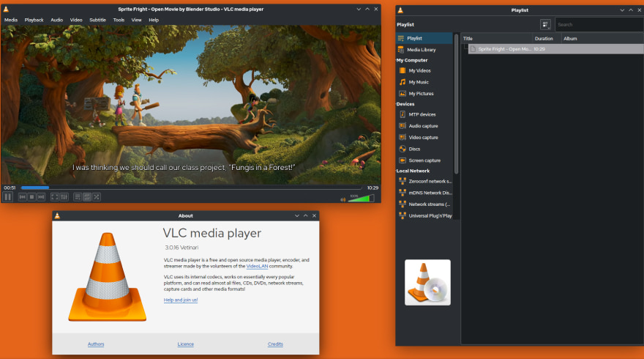Click the video frame in the player

[190, 105]
